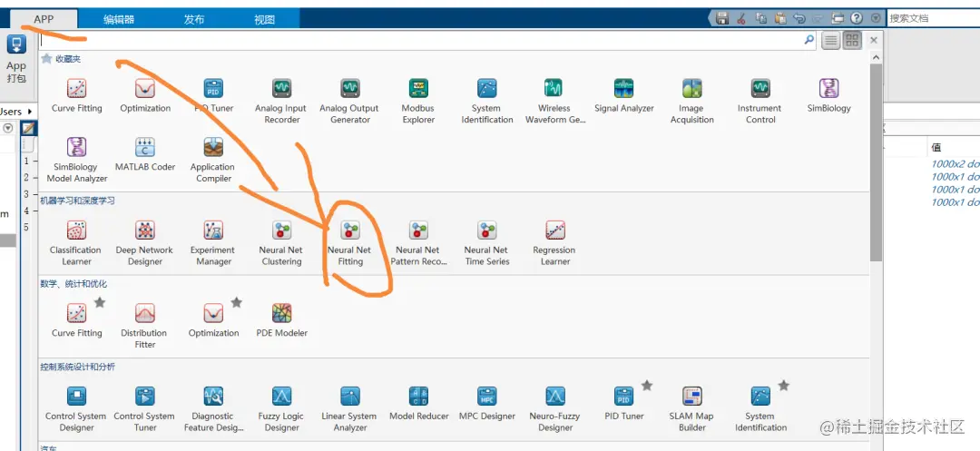Switch to the 视图 tab
The height and width of the screenshot is (451, 980).
[264, 19]
